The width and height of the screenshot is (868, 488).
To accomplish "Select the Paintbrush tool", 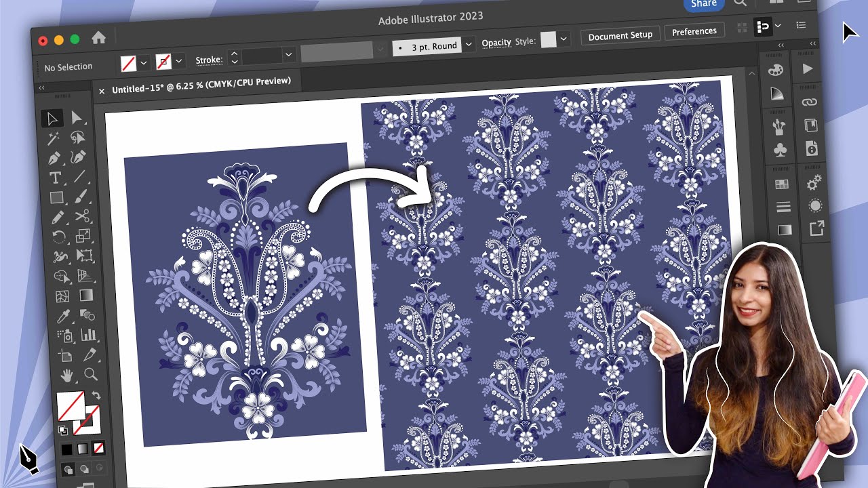I will point(81,196).
